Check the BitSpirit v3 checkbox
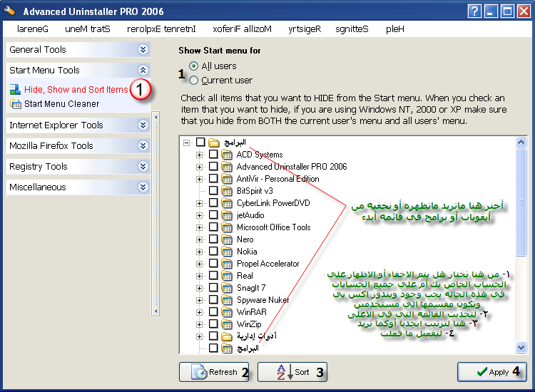Screen dimensions: 535x392 [213, 190]
